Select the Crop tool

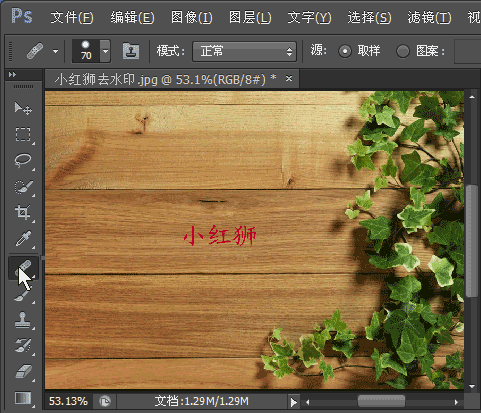click(23, 212)
